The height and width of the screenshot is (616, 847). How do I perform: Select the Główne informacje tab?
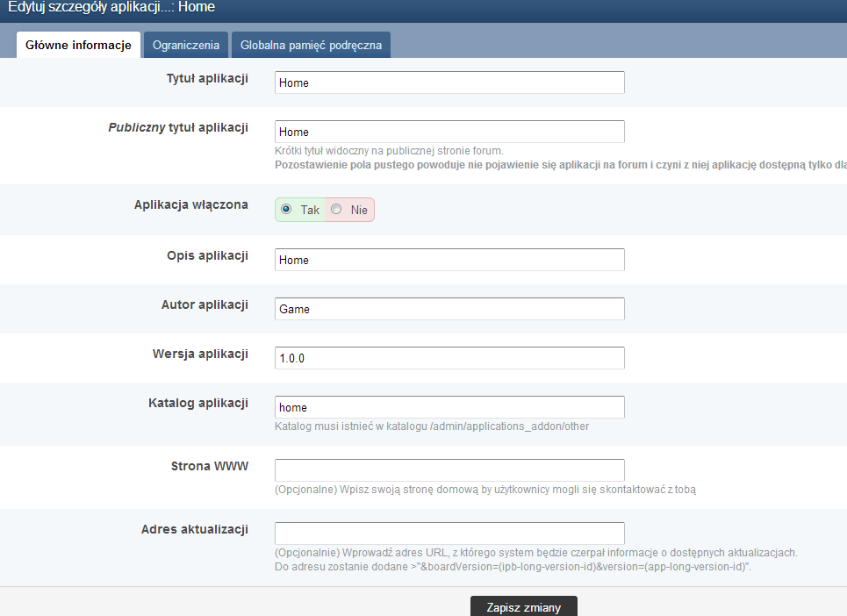[78, 45]
